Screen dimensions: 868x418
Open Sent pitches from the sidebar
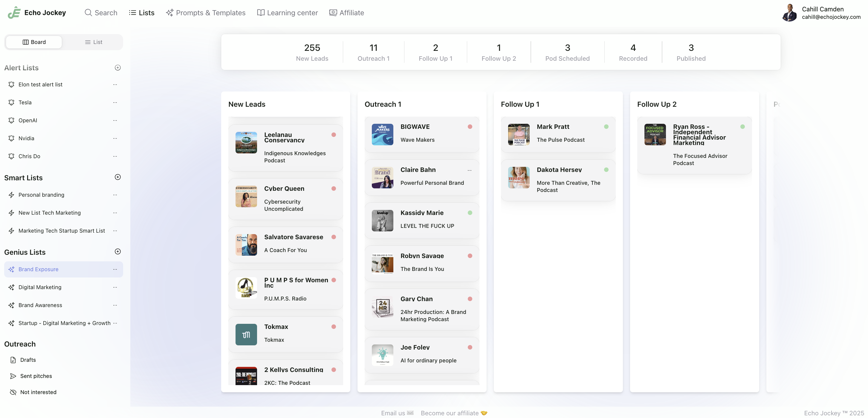36,376
